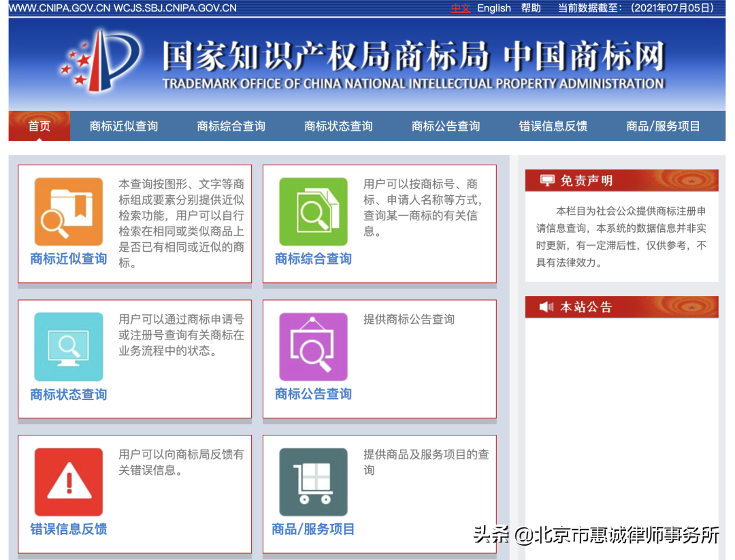Click the text 提供商标公告查询
The image size is (735, 560).
pyautogui.click(x=409, y=320)
